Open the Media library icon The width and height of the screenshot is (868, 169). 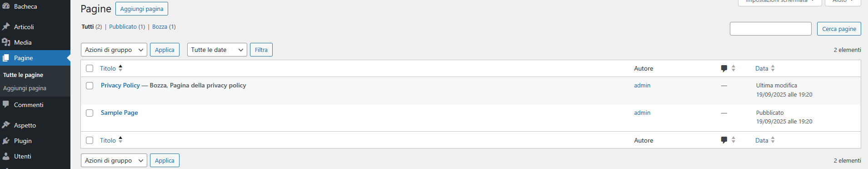[x=6, y=42]
